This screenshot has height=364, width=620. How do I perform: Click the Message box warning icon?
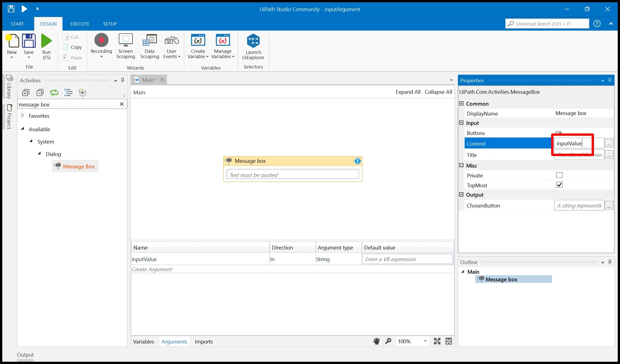(x=357, y=161)
